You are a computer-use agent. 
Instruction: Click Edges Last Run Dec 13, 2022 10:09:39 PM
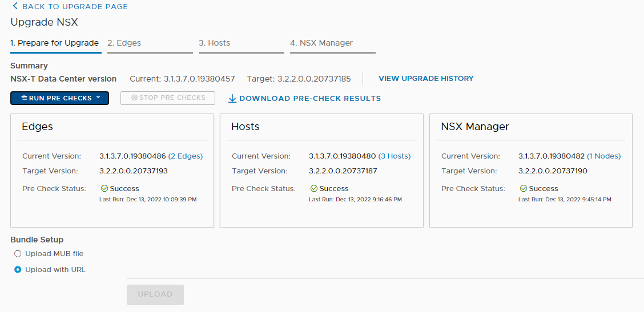(148, 200)
